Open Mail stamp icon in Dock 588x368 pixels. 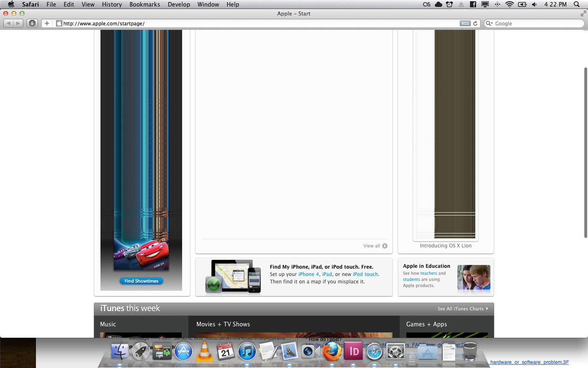pyautogui.click(x=290, y=351)
